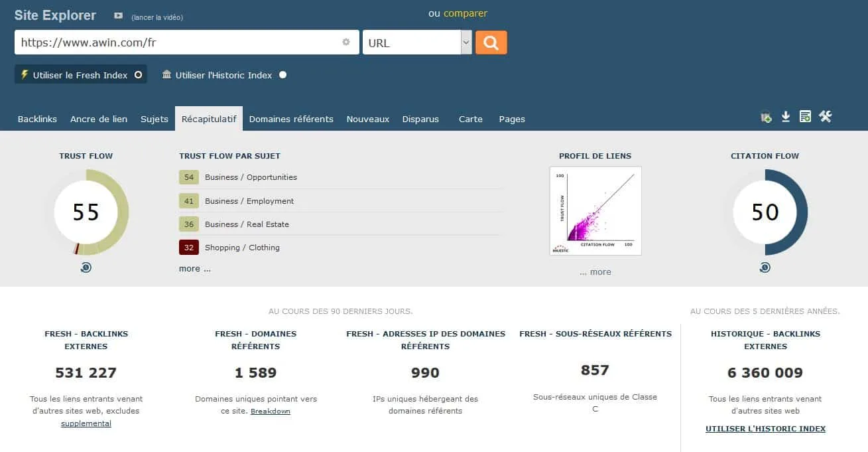Click the green 41 topic score badge
Screen dimensions: 868x452
[x=189, y=201]
